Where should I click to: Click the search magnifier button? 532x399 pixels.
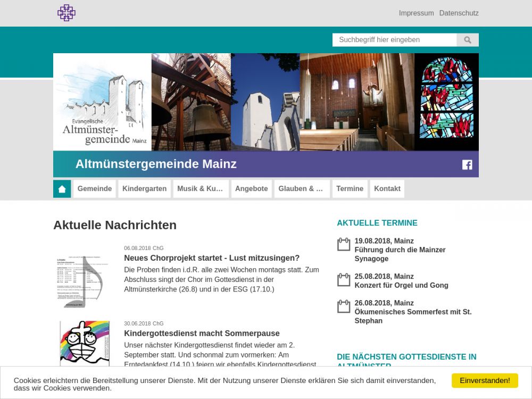pyautogui.click(x=468, y=40)
